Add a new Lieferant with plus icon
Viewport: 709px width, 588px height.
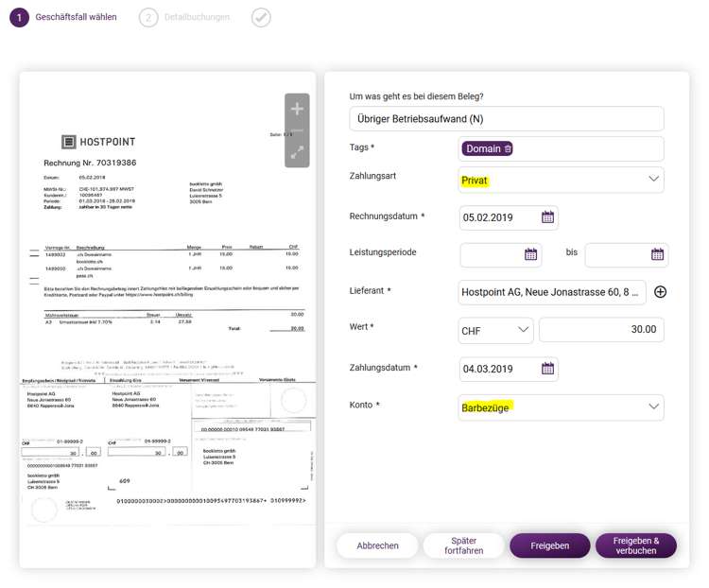[x=660, y=292]
